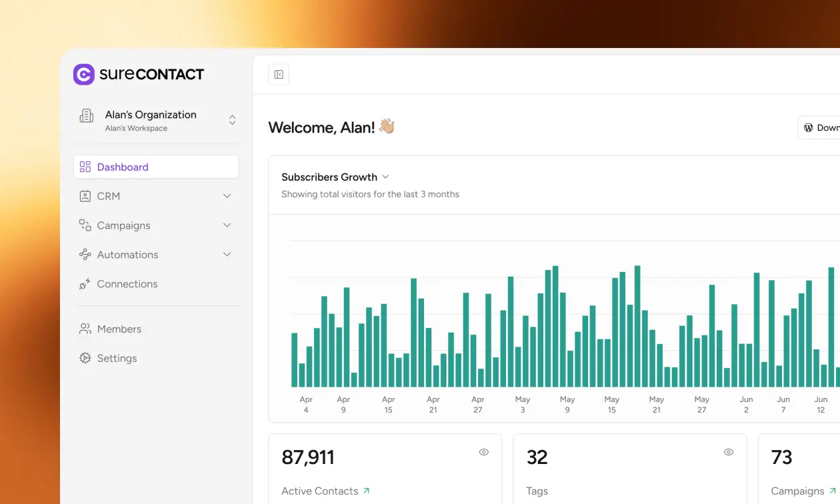Expand the Automations menu chevron
This screenshot has width=840, height=504.
[x=227, y=255]
